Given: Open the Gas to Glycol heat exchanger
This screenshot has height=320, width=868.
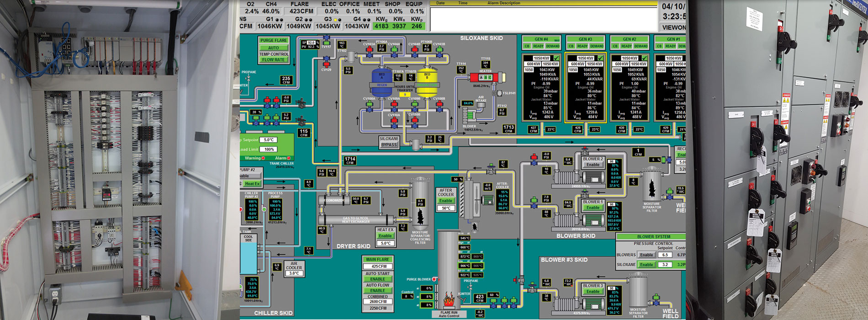Looking at the screenshot, I should click(356, 220).
